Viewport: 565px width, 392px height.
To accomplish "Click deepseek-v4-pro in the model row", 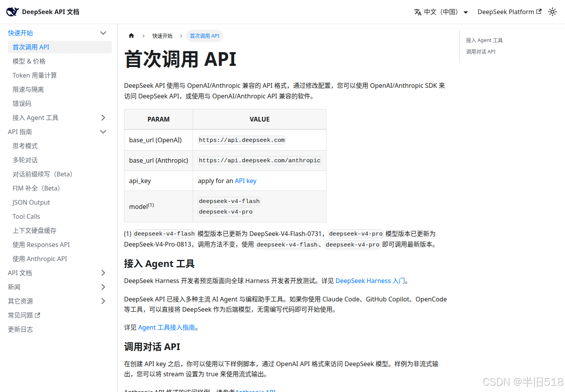I will (x=226, y=212).
